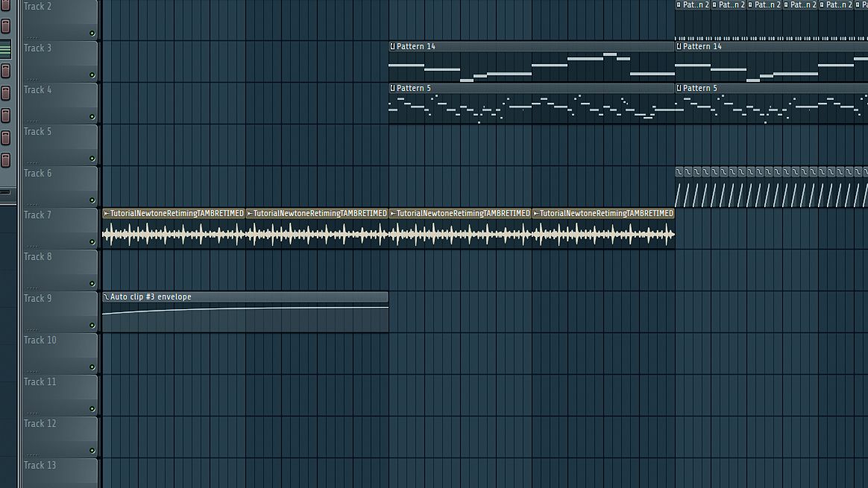
Task: Open clip options for the rightmost Pattern 5 clip
Action: point(679,88)
